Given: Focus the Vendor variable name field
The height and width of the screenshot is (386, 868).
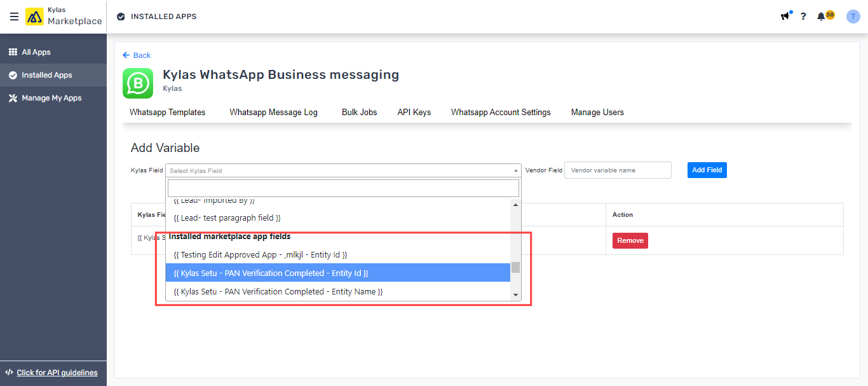Looking at the screenshot, I should (x=618, y=170).
